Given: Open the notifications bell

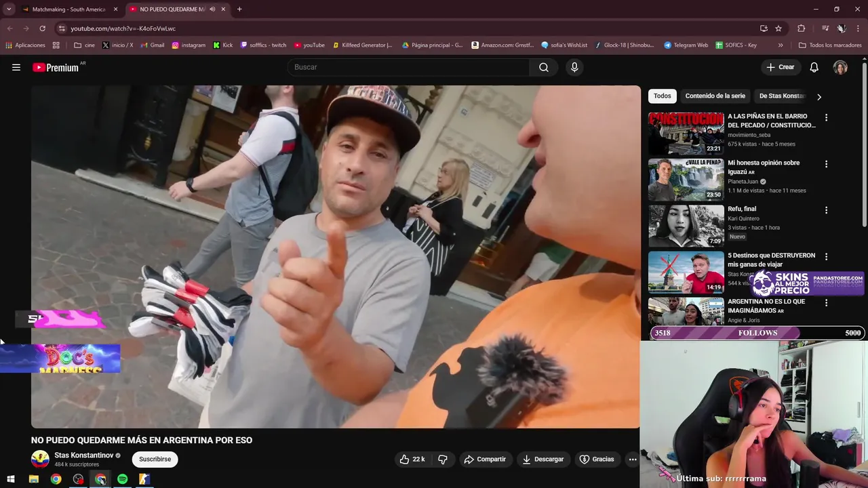Looking at the screenshot, I should pyautogui.click(x=814, y=67).
